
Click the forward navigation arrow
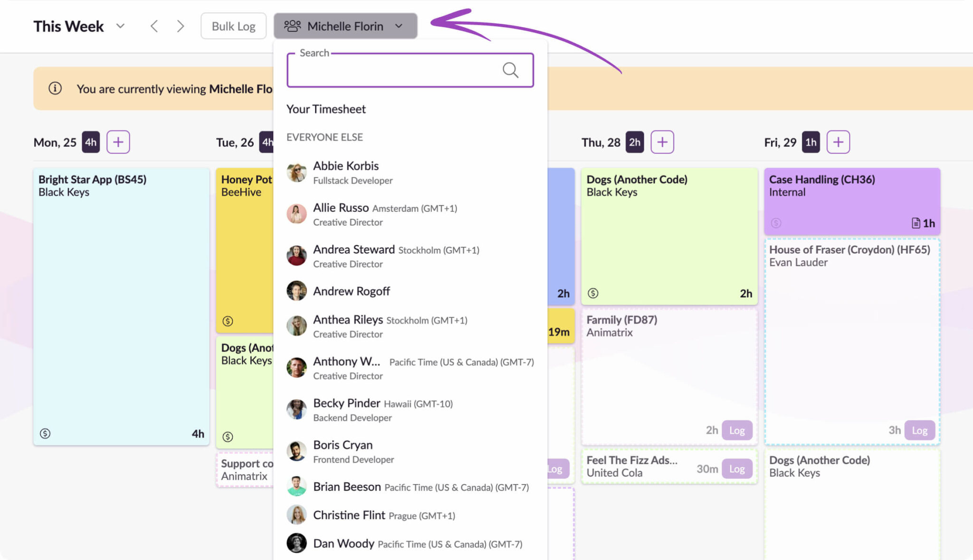181,26
